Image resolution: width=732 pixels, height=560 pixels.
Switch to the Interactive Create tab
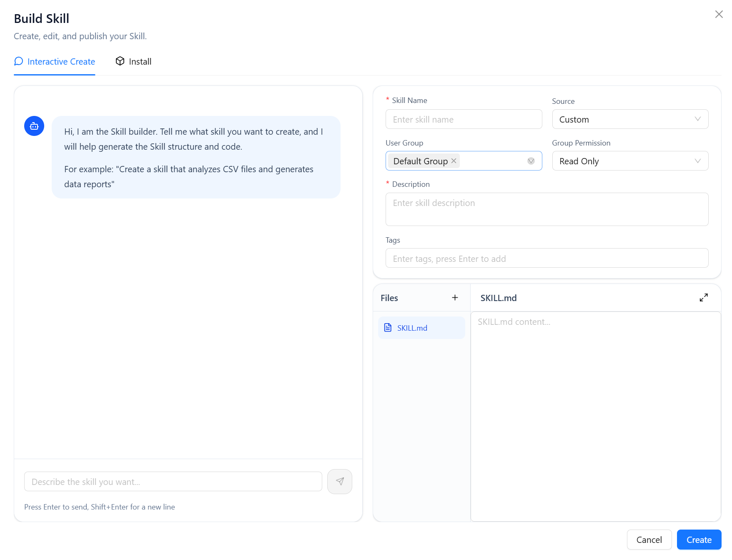55,62
